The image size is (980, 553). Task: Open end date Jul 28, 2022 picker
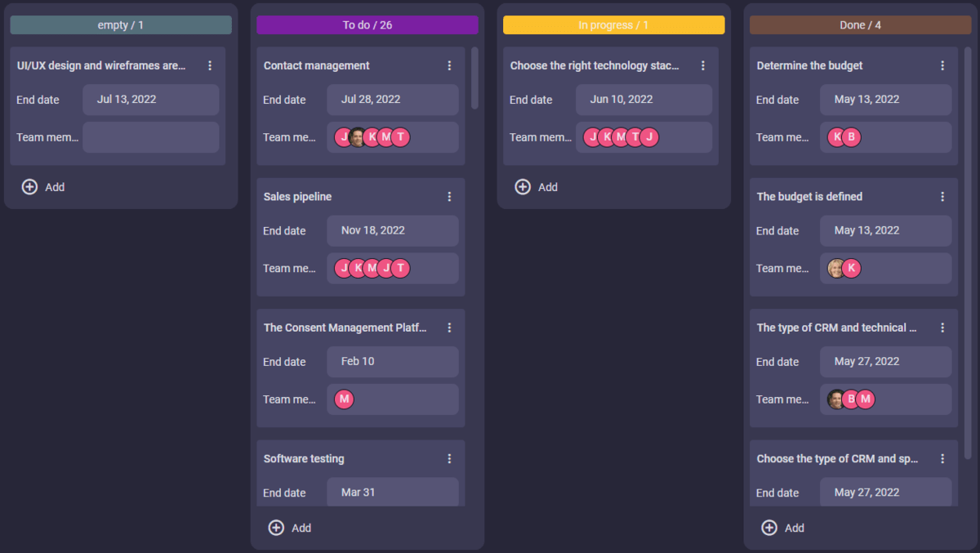(x=392, y=100)
